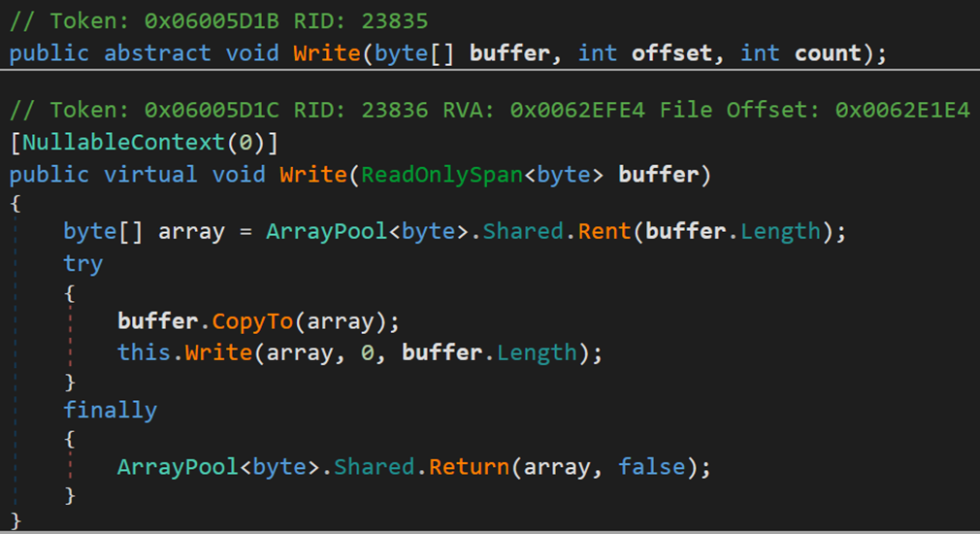Click Length inside the Rent call
The height and width of the screenshot is (534, 980).
(x=781, y=231)
